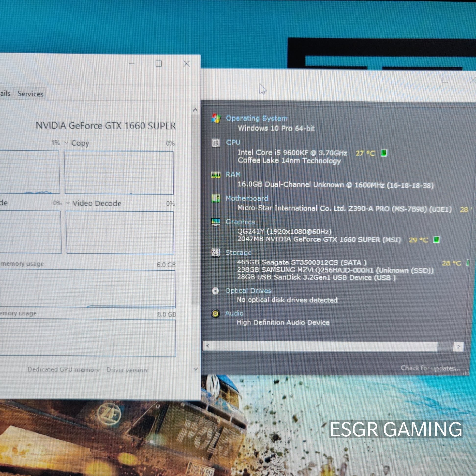Click the green GPU temperature indicator icon

[436, 239]
